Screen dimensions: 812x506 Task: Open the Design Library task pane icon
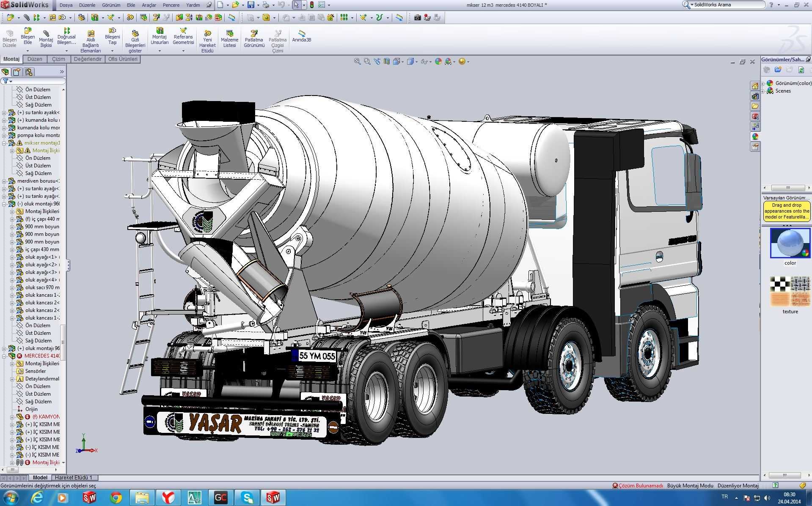click(x=755, y=96)
